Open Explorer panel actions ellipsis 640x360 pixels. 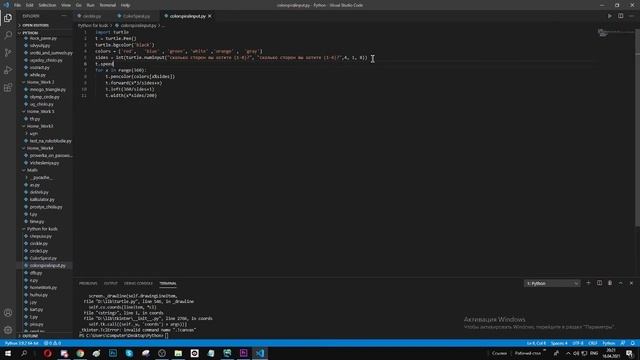(x=64, y=16)
